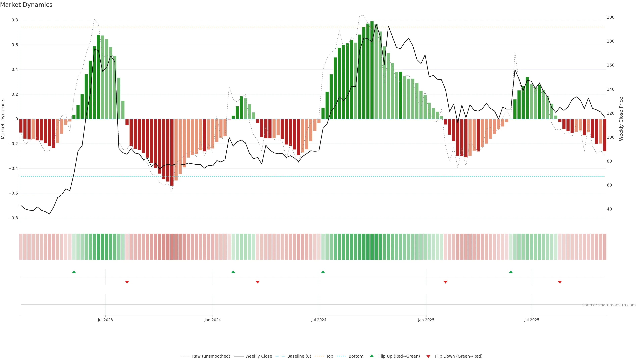Click the last red flip-down marker
The image size is (644, 362).
tap(560, 282)
